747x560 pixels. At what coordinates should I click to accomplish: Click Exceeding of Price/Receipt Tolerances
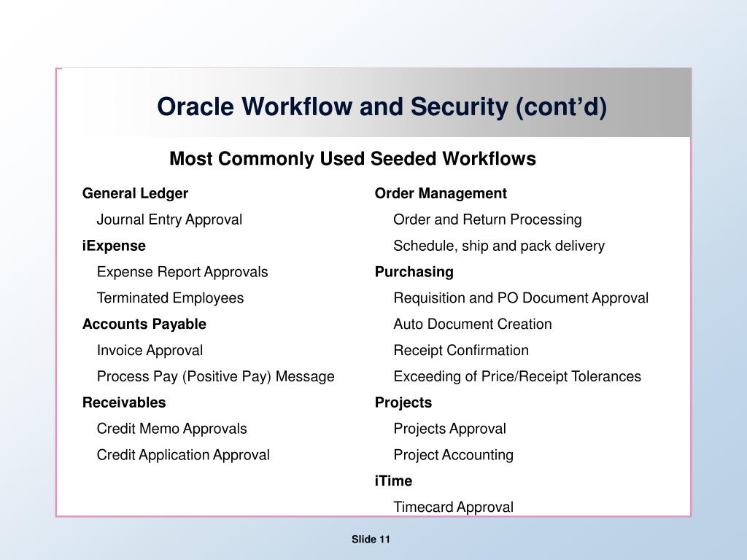[517, 377]
